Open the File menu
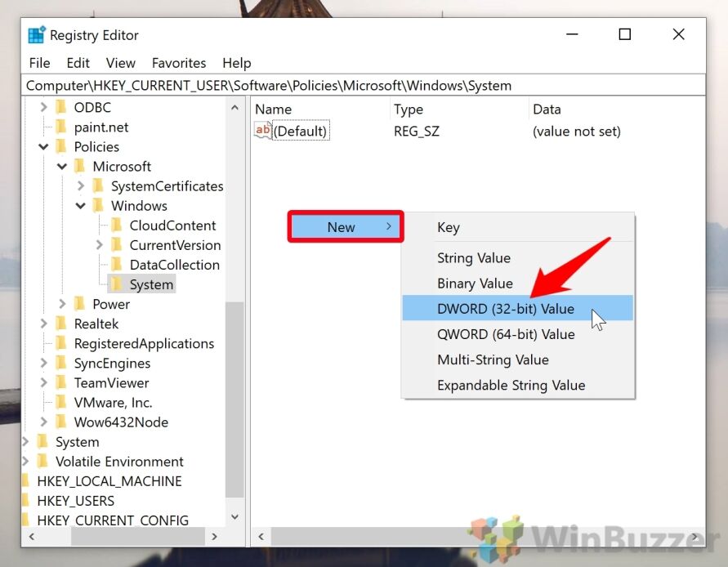 click(x=39, y=63)
